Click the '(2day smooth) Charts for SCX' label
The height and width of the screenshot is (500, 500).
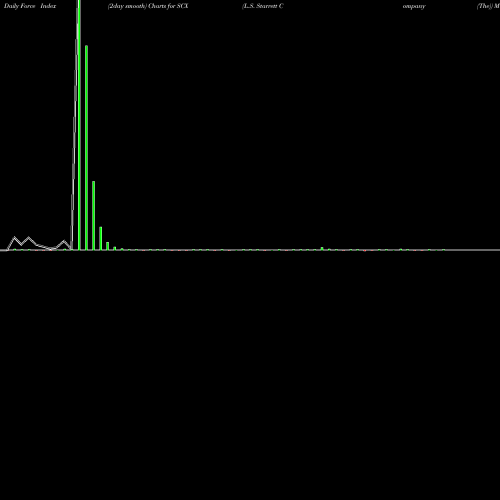148,6
